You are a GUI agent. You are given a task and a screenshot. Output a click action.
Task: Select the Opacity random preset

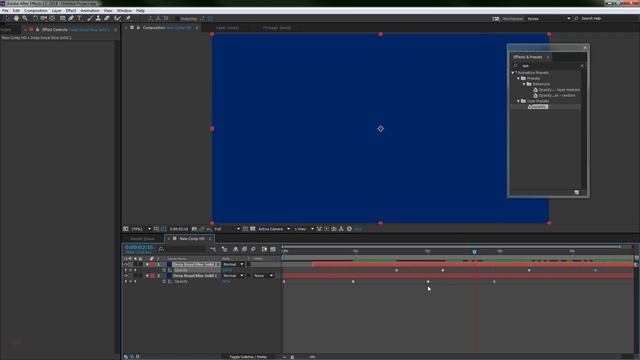tap(557, 96)
